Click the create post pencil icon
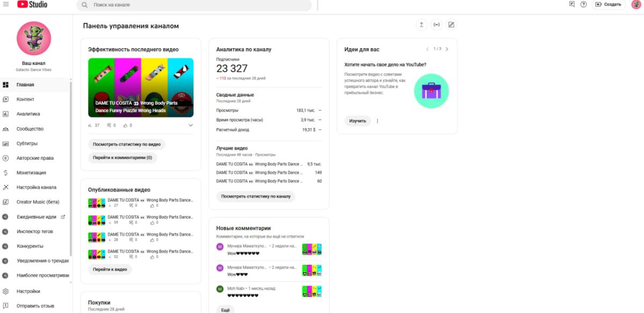Image resolution: width=644 pixels, height=313 pixels. 451,25
